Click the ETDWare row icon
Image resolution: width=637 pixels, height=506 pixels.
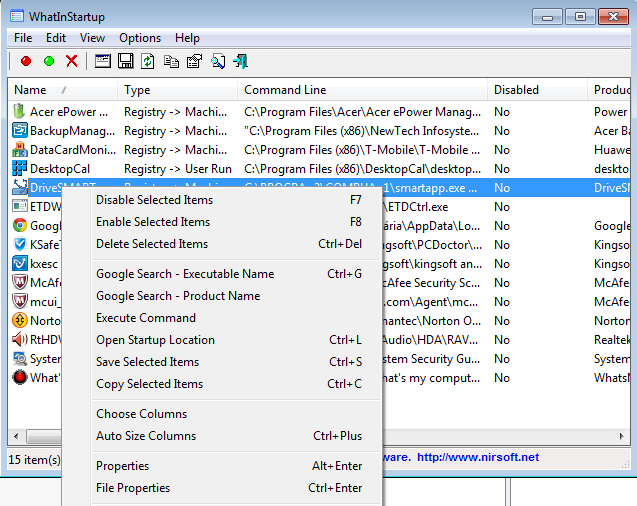coord(20,206)
